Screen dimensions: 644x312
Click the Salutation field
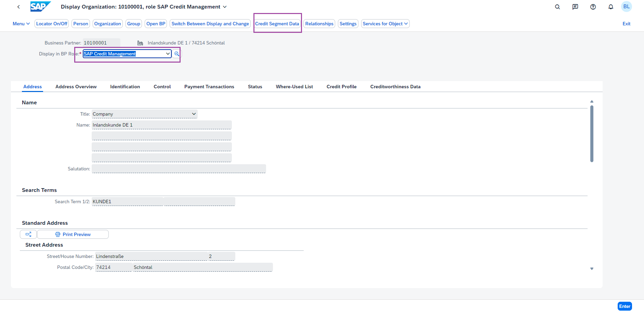click(179, 169)
